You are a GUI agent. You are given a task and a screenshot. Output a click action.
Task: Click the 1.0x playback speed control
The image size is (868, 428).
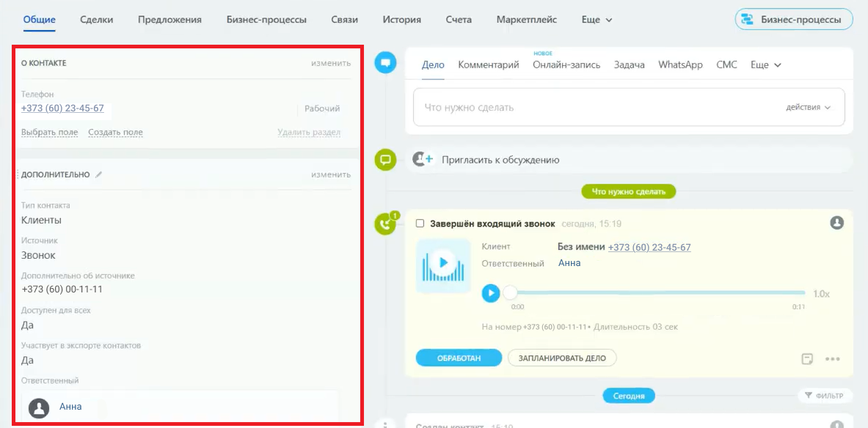pos(821,293)
